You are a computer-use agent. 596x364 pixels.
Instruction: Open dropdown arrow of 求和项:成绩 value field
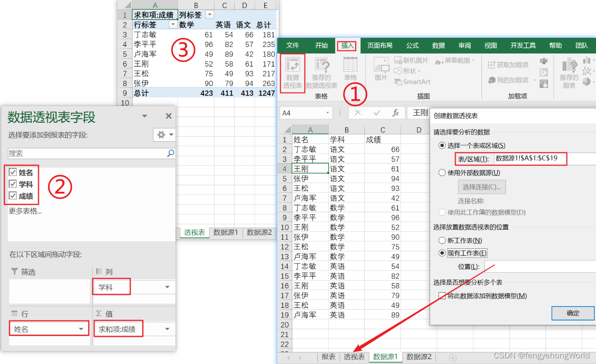point(167,329)
